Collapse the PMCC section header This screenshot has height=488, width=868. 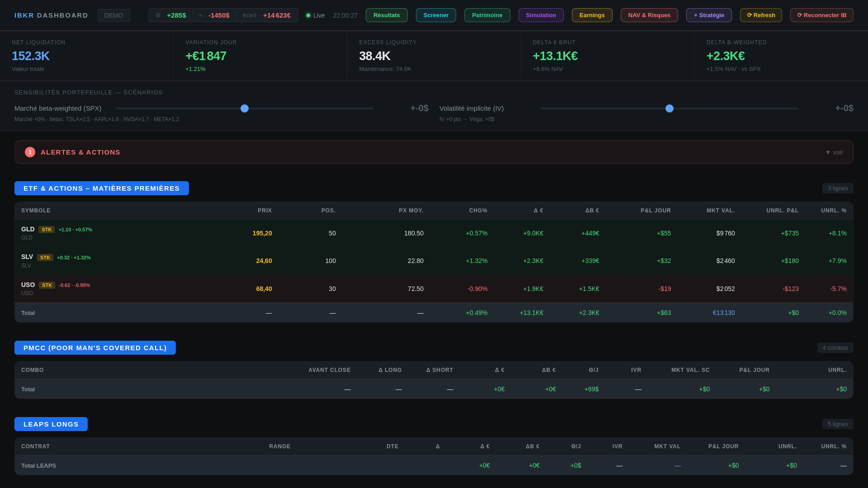95,348
